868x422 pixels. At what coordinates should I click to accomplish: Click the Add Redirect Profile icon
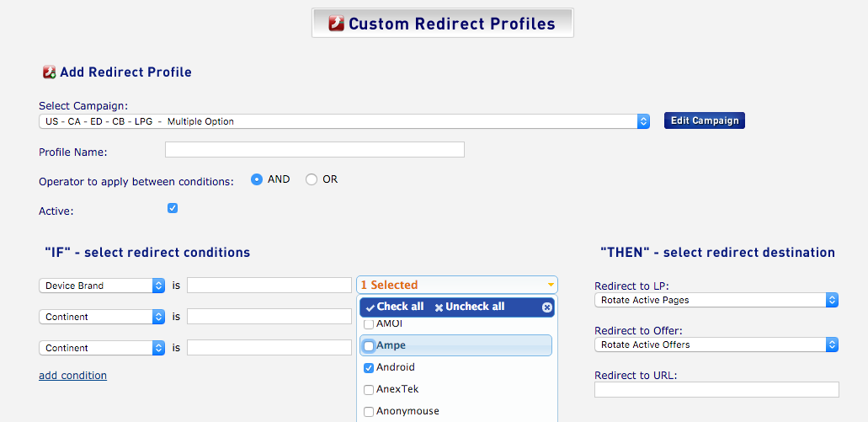50,72
